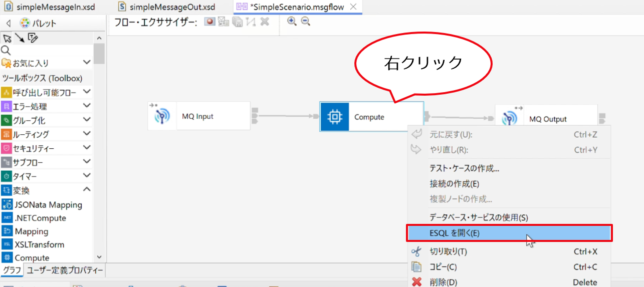This screenshot has height=287, width=644.
Task: Zoom in on the message flow canvas
Action: (292, 21)
